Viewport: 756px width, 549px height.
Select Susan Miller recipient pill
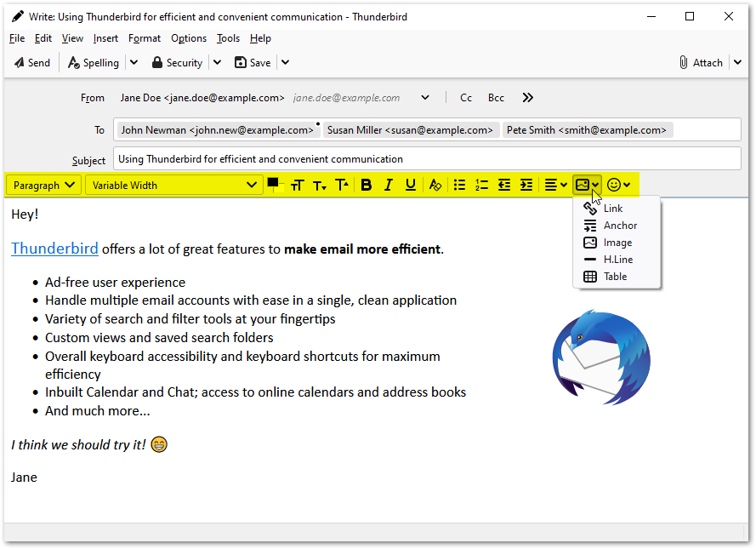tap(410, 130)
